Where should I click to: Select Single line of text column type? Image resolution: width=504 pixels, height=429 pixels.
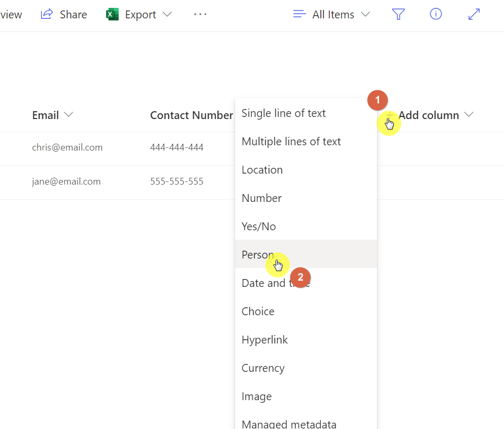[306, 113]
